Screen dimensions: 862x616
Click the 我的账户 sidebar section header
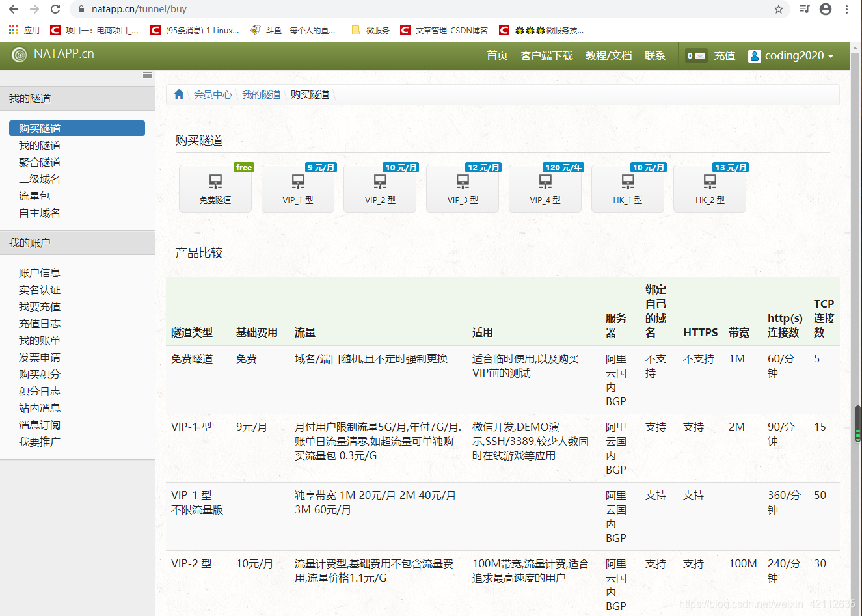coord(77,243)
